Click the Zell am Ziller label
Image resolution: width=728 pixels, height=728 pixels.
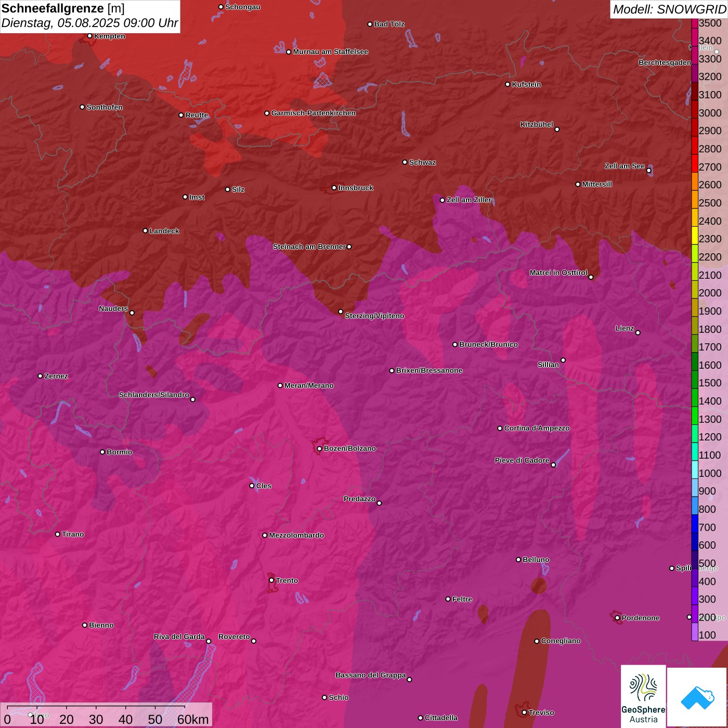click(469, 200)
